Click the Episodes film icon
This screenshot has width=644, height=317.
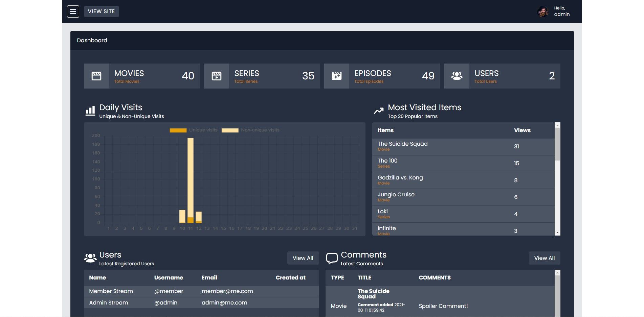[337, 76]
